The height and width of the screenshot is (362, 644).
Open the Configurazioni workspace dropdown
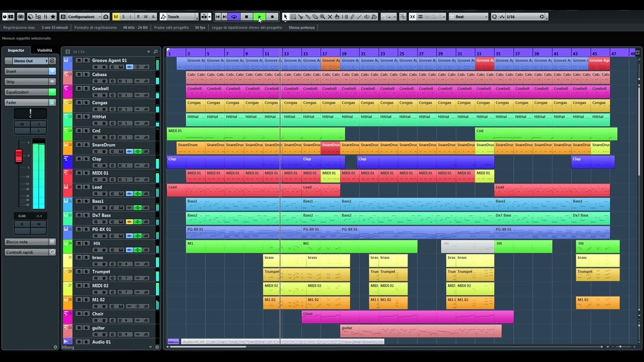84,17
